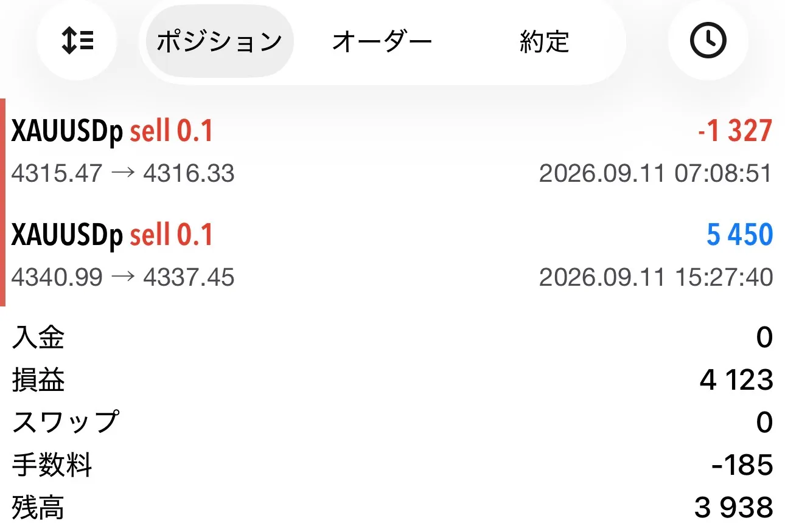Switch to the オーダー tab

tap(382, 41)
